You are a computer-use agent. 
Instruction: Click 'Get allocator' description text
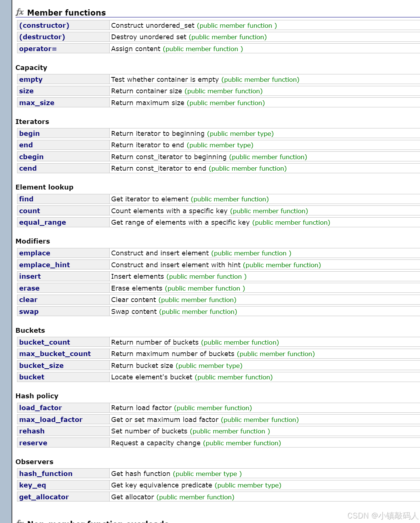[x=133, y=497]
